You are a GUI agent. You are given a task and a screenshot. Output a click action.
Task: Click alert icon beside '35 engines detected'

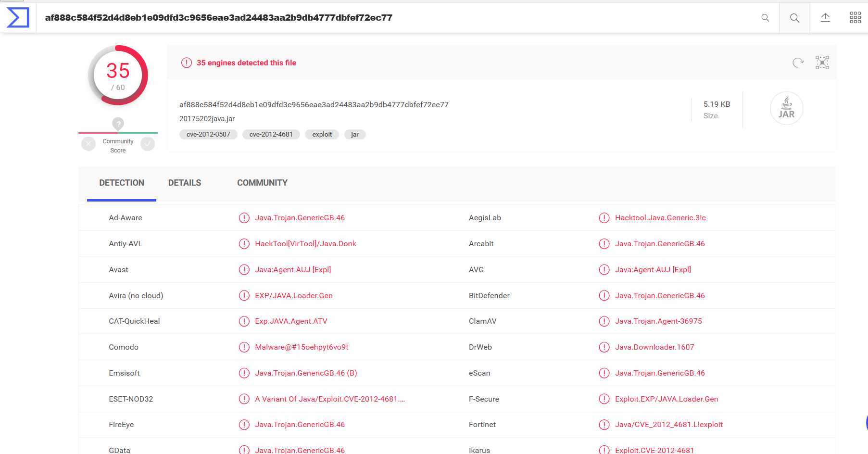click(186, 63)
